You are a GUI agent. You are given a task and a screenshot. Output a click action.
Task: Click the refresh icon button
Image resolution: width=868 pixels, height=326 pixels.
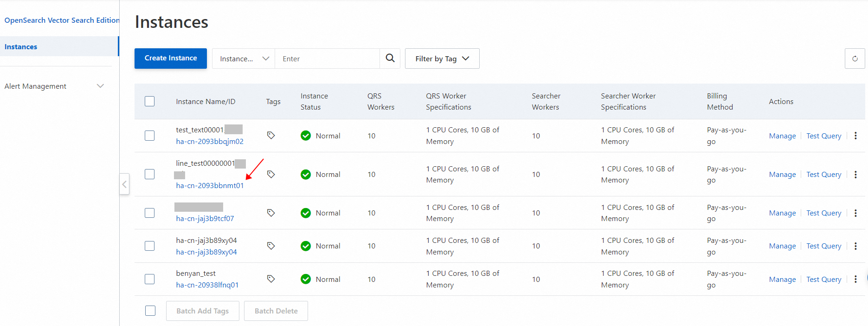pos(855,59)
